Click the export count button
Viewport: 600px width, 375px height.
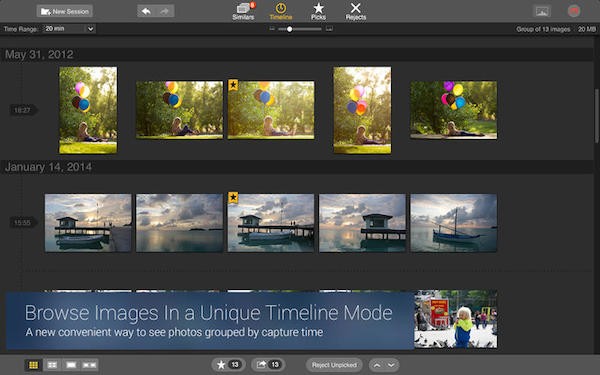tap(268, 365)
